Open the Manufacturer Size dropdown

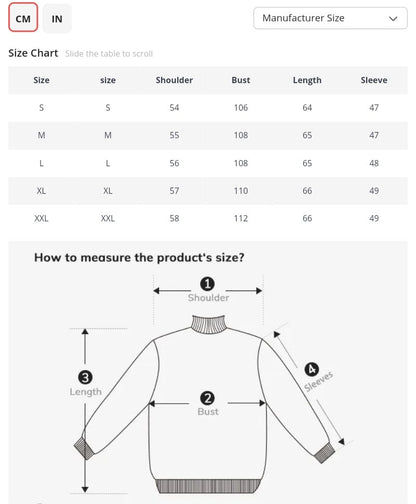click(x=330, y=18)
